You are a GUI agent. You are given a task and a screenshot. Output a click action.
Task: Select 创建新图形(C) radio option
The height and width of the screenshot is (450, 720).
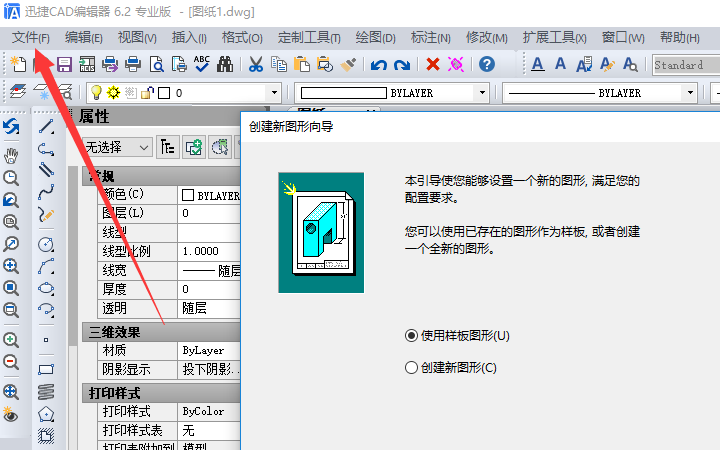tap(451, 367)
